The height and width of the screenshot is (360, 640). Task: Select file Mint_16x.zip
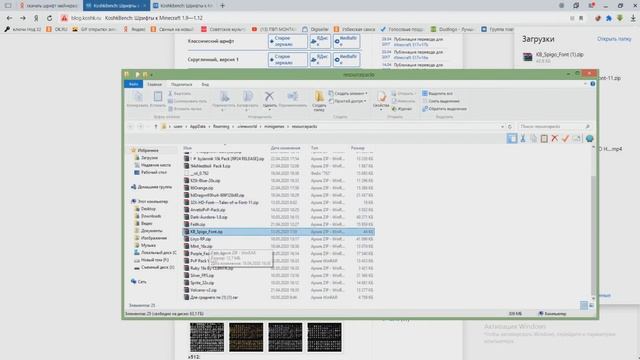pyautogui.click(x=201, y=247)
